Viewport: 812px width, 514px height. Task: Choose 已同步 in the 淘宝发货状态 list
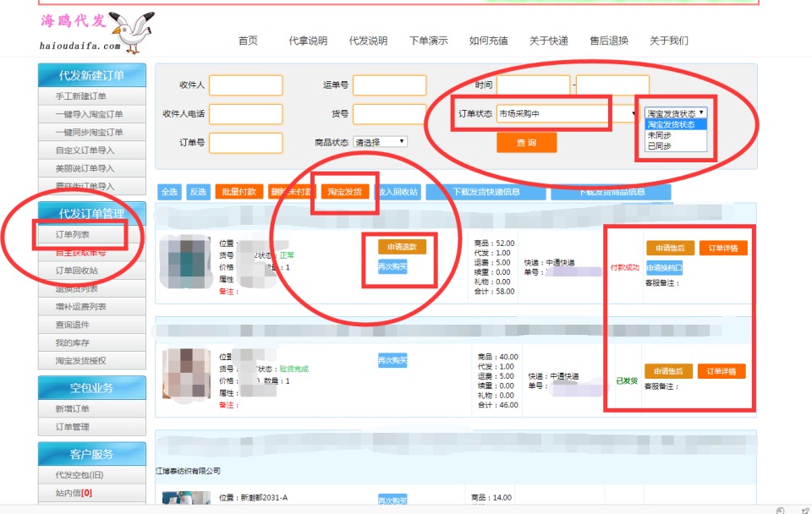click(x=660, y=146)
